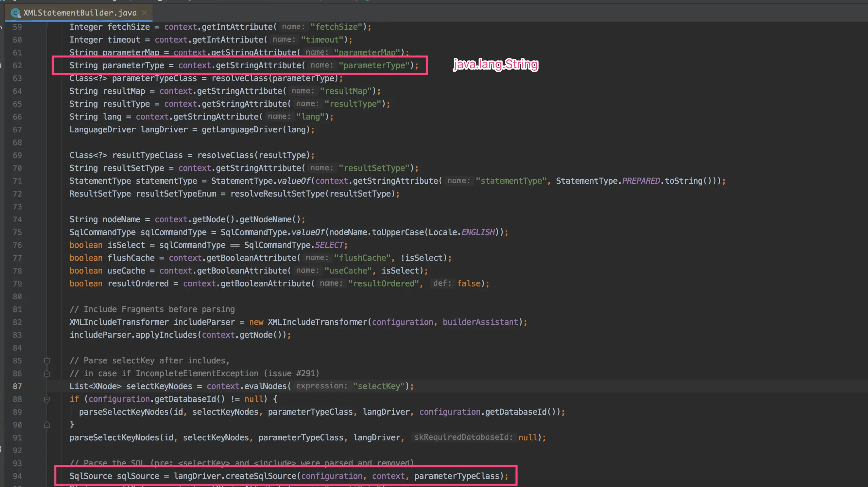This screenshot has width=868, height=487.
Task: Collapse the if block at line 88
Action: coord(47,399)
